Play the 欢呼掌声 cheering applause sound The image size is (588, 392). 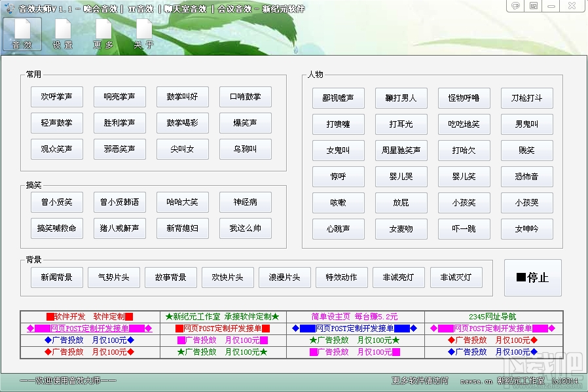point(56,97)
